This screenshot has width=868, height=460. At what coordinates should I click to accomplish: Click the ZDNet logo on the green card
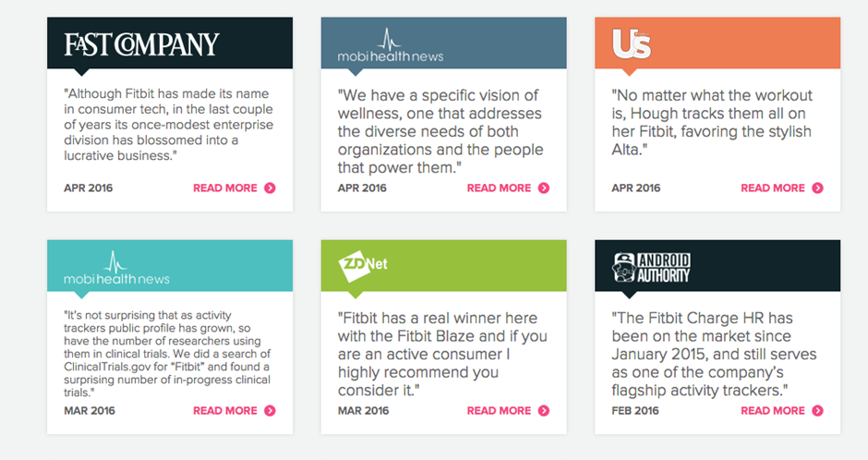[x=363, y=265]
